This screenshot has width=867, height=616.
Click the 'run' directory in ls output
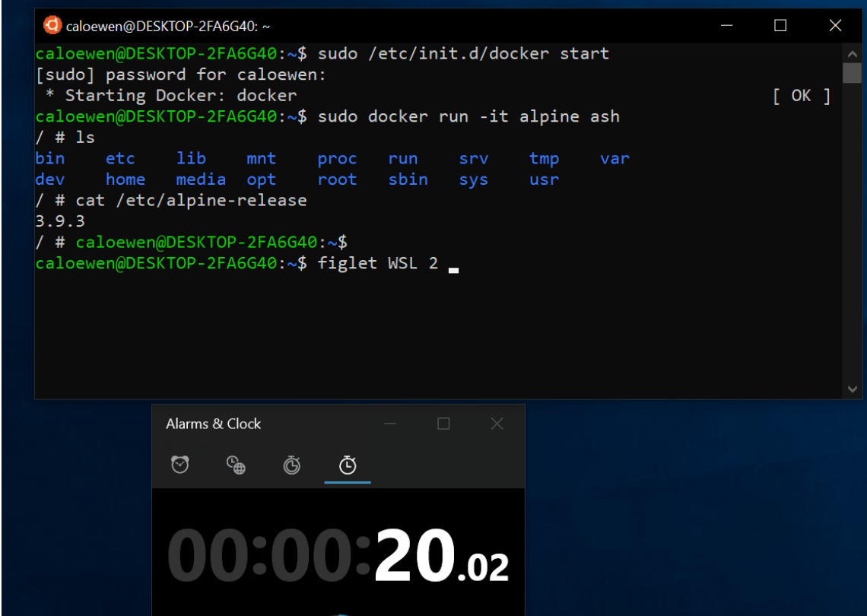pyautogui.click(x=403, y=159)
